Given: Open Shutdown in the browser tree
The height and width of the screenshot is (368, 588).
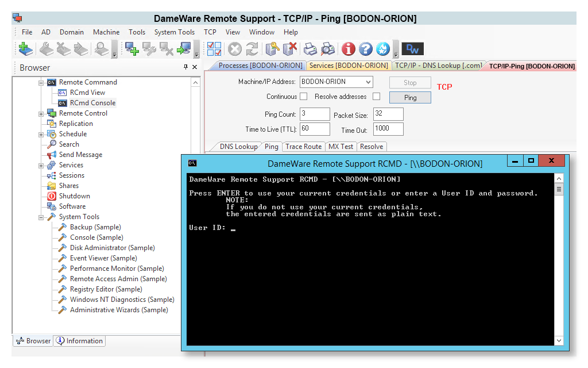Looking at the screenshot, I should (74, 196).
